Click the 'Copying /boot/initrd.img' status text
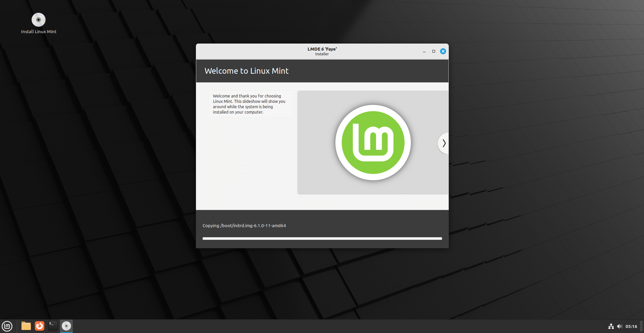 point(244,225)
